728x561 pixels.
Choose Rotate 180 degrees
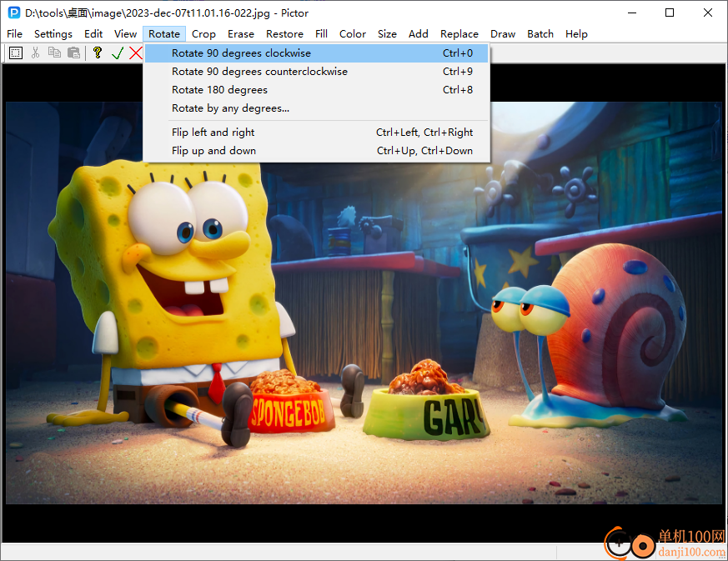pyautogui.click(x=316, y=90)
